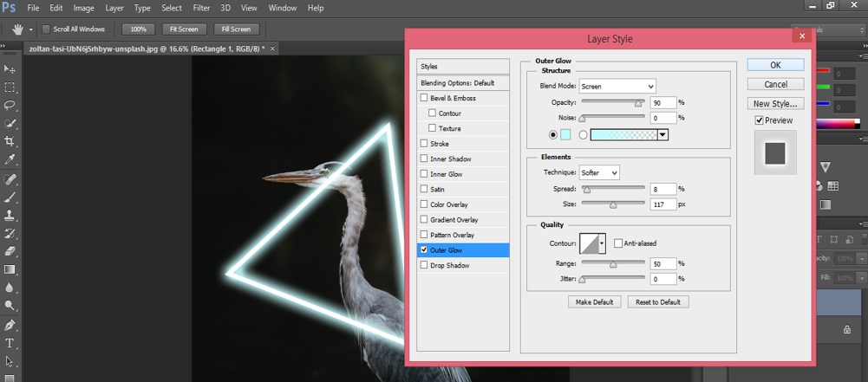Enable the Satin checkbox

click(x=424, y=189)
